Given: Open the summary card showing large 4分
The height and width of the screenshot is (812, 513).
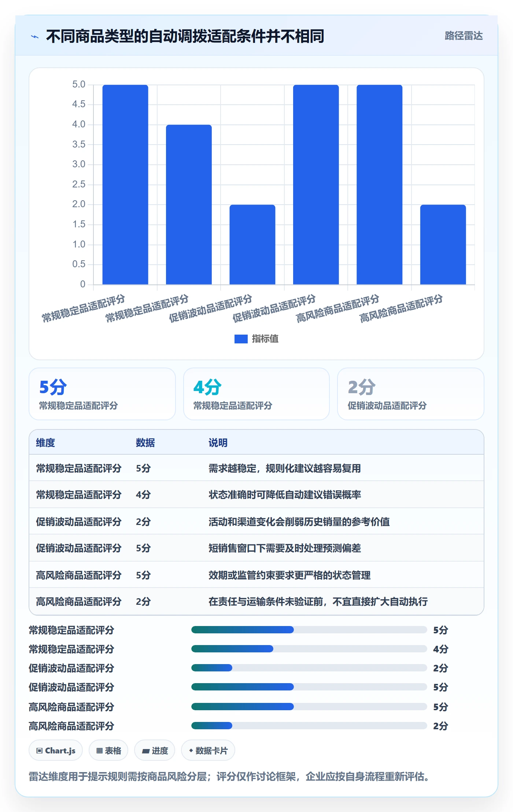Looking at the screenshot, I should point(256,394).
